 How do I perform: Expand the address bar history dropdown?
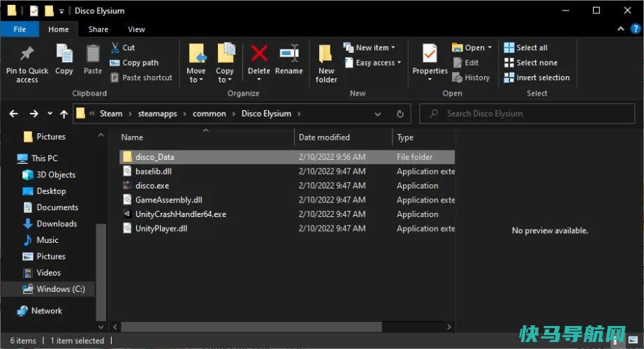(378, 114)
